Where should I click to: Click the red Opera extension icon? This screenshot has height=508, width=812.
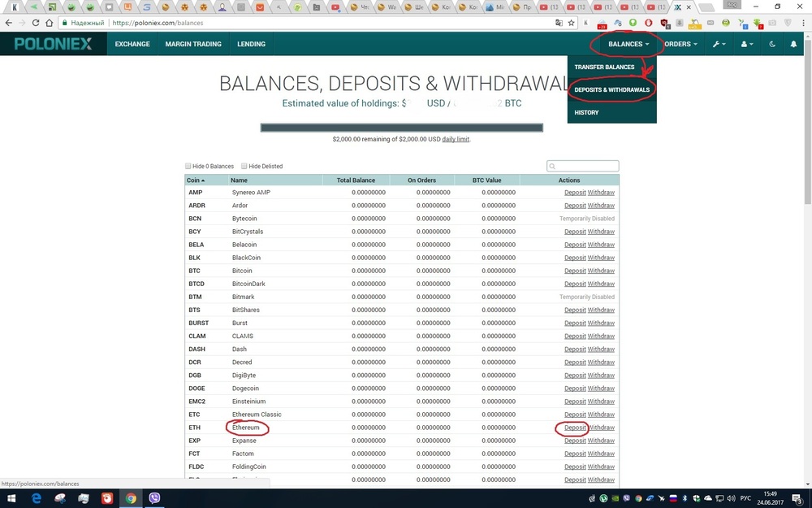(648, 23)
